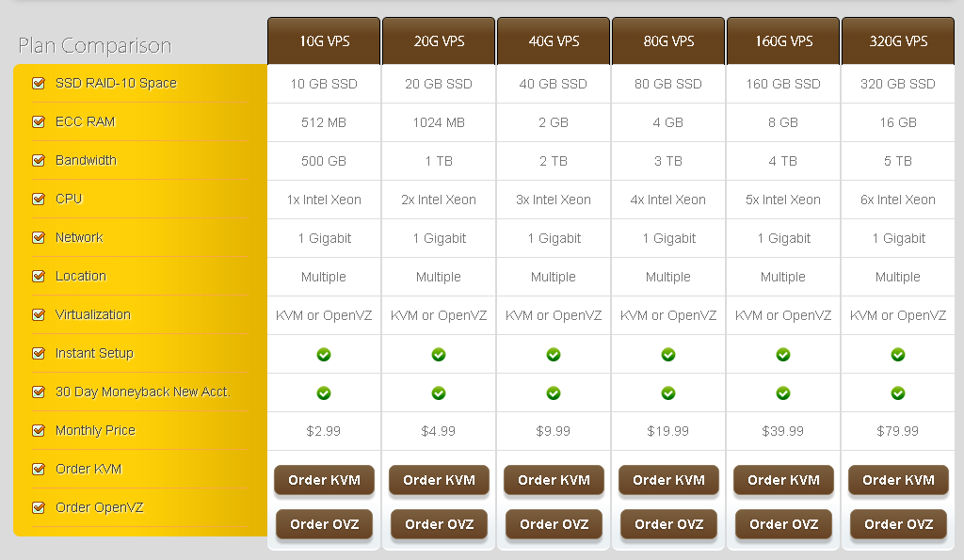The height and width of the screenshot is (560, 964).
Task: Order KVM for the 20G VPS plan
Action: (439, 480)
